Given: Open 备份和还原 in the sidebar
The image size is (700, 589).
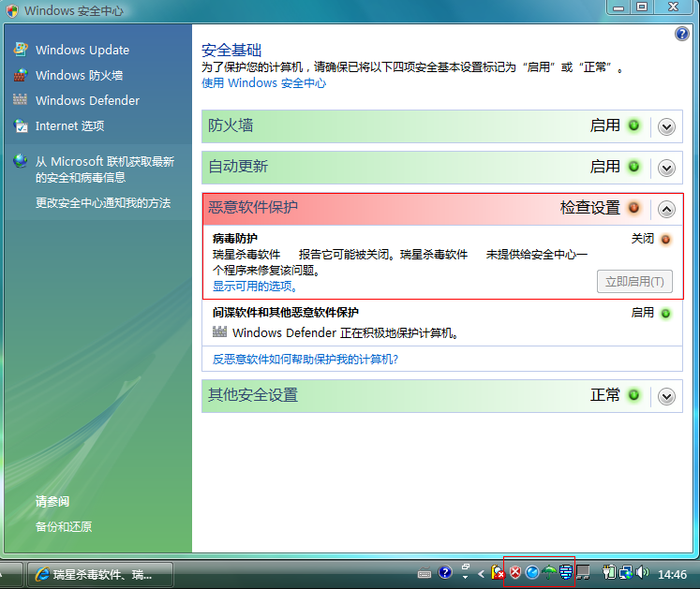Looking at the screenshot, I should click(x=64, y=527).
